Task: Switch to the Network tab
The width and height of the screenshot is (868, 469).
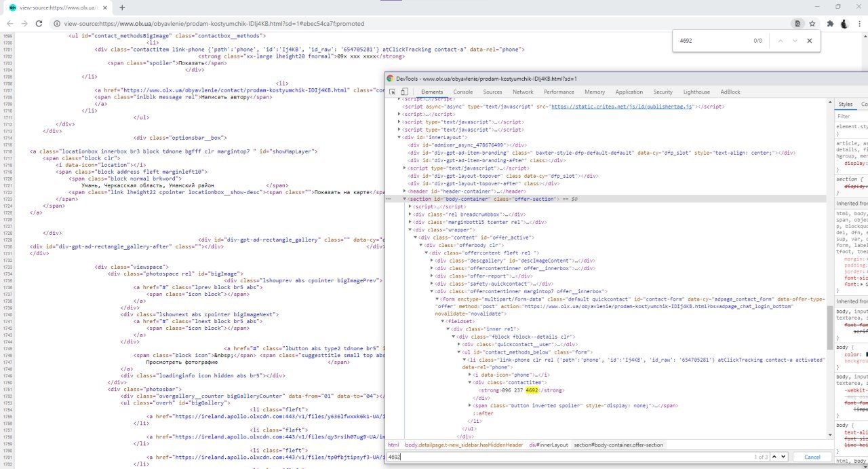Action: [x=523, y=92]
